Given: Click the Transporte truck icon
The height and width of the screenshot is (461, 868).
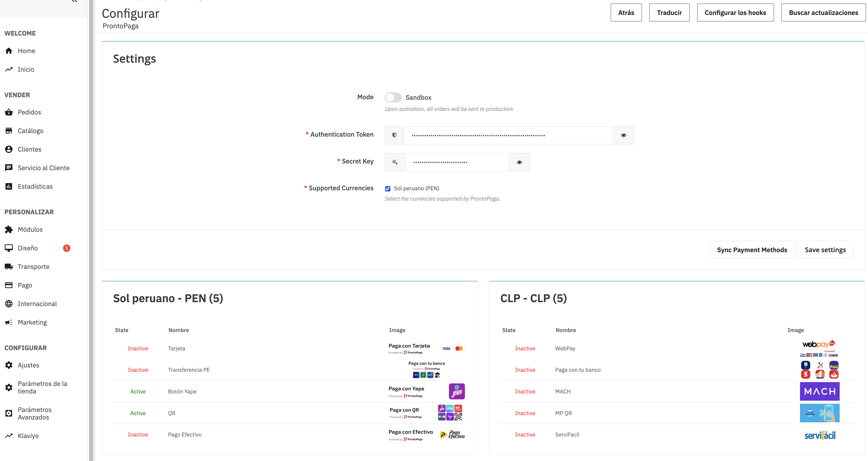Looking at the screenshot, I should tap(9, 267).
